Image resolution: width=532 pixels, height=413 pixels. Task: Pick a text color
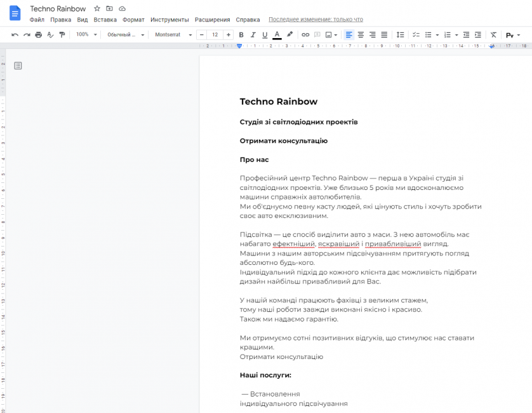pyautogui.click(x=277, y=35)
